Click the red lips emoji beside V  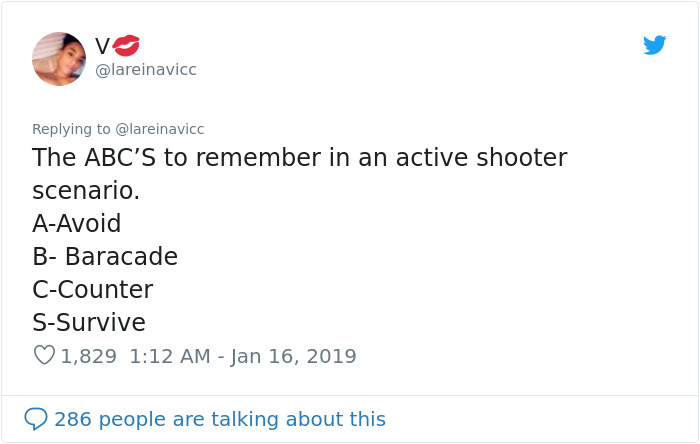127,45
